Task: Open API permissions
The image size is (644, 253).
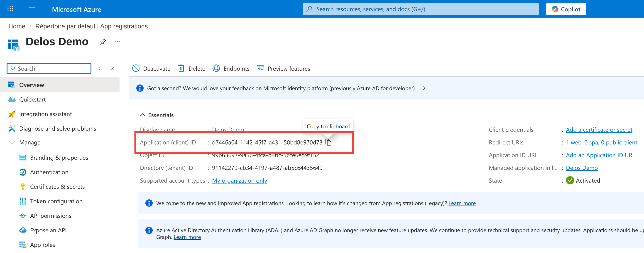Action: click(45, 216)
